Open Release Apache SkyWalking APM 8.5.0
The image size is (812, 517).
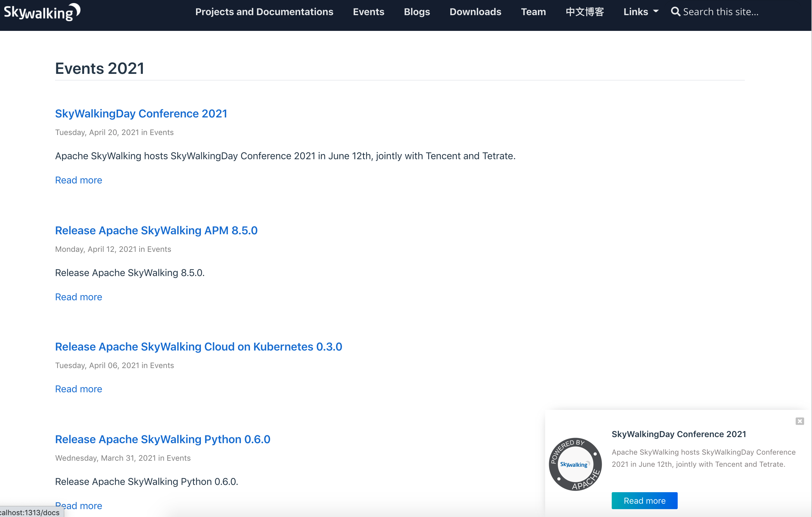pyautogui.click(x=156, y=230)
